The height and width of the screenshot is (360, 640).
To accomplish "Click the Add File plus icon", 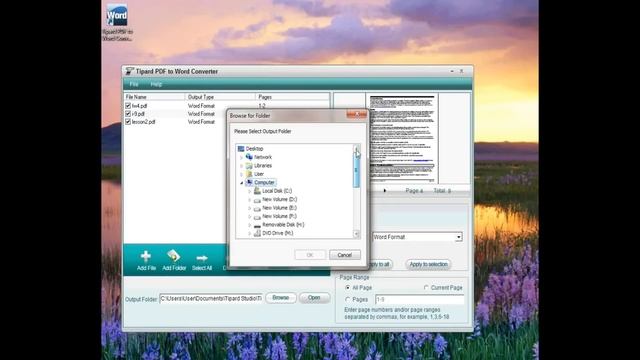I will click(146, 256).
